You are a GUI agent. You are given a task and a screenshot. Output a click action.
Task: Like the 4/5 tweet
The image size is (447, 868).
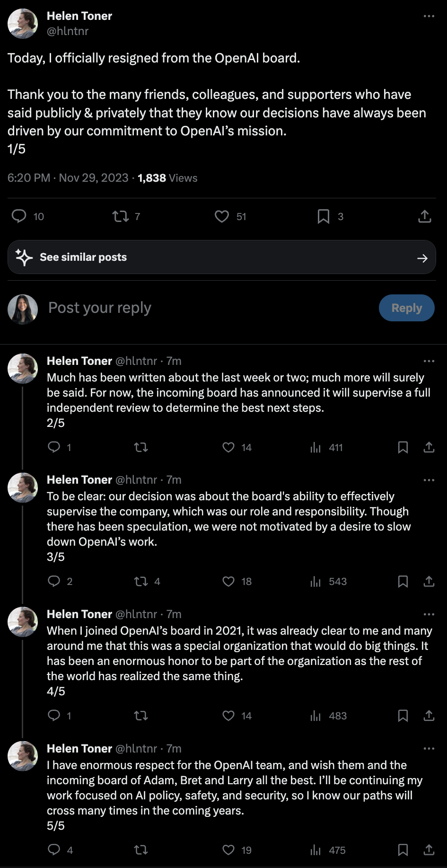click(x=228, y=716)
